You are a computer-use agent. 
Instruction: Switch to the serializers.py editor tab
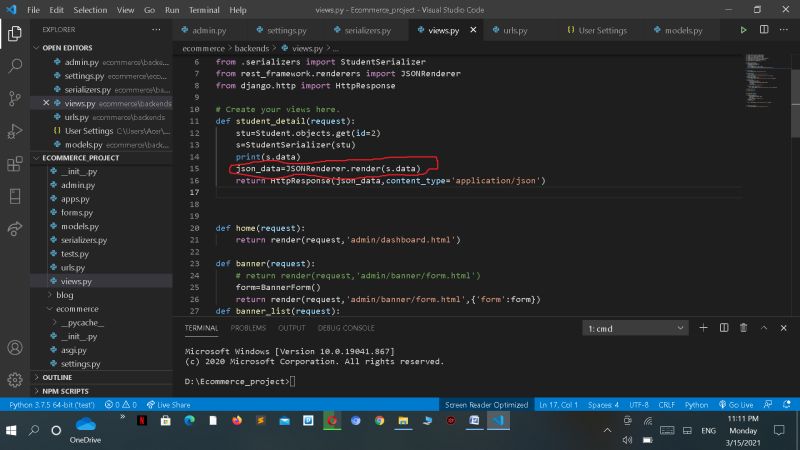pyautogui.click(x=367, y=30)
